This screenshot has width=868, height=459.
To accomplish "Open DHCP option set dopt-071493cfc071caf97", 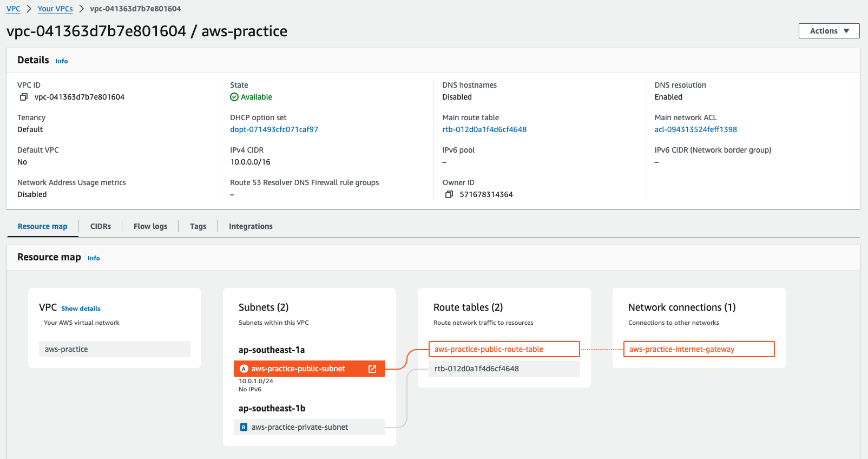I will point(274,129).
